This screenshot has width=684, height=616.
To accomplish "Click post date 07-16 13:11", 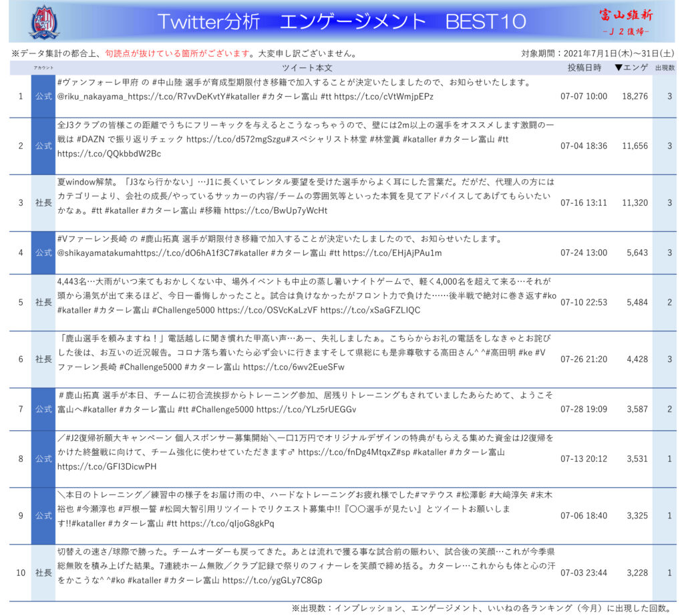I will (584, 203).
